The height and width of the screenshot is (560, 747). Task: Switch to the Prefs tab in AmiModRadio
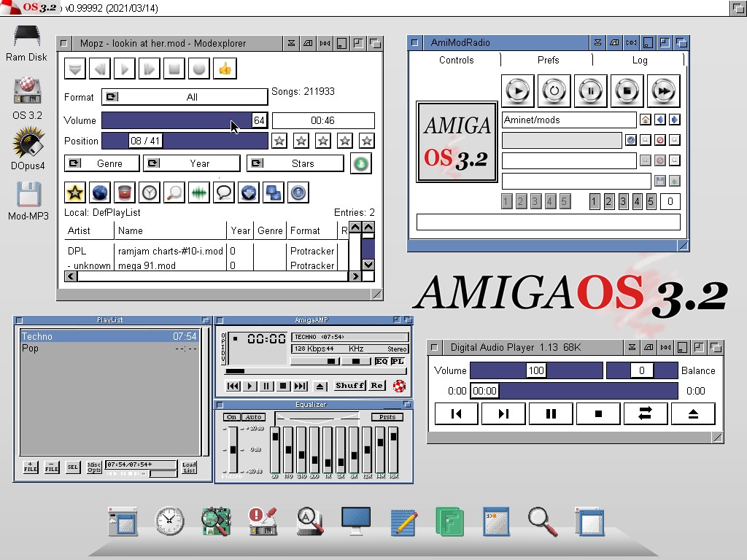(548, 61)
